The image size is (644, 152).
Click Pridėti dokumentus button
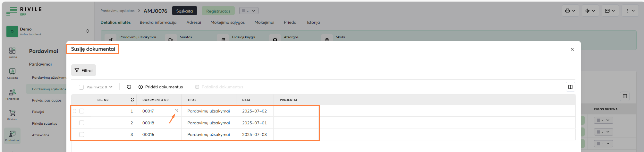(161, 87)
